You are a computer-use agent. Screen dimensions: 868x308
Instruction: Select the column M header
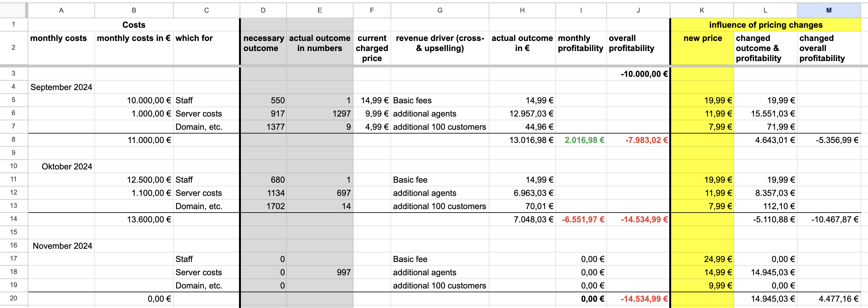[x=828, y=10]
